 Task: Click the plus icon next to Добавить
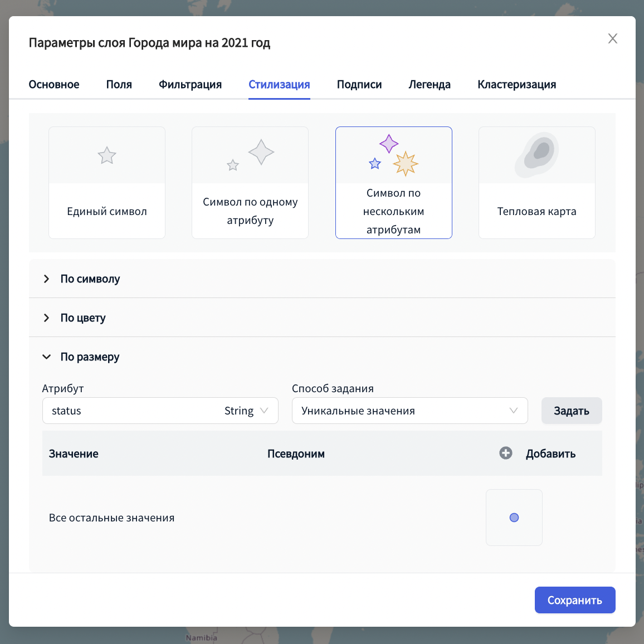point(506,453)
